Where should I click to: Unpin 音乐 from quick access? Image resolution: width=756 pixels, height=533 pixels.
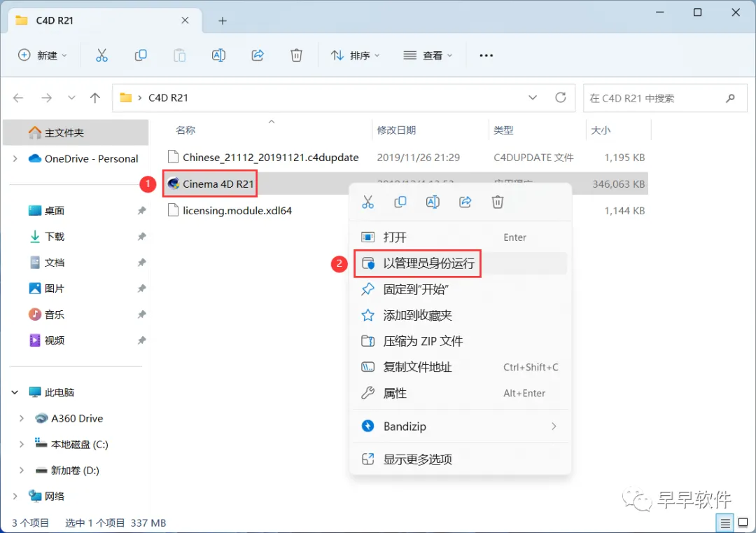[141, 314]
